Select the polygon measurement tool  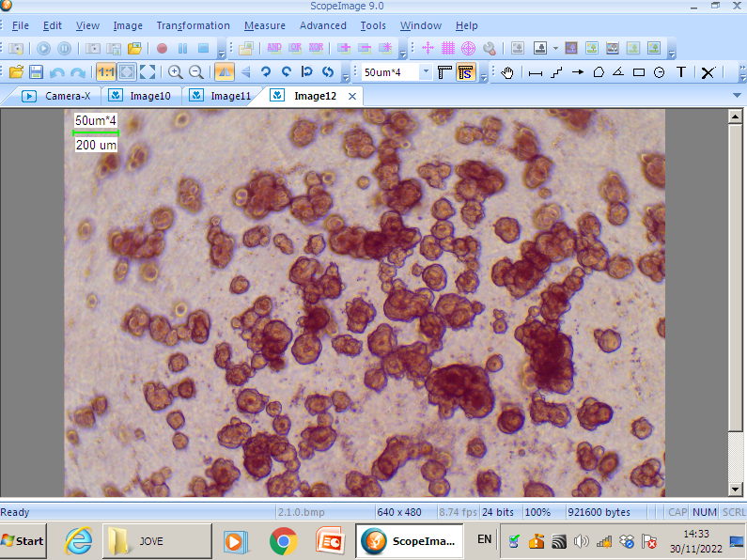coord(598,72)
